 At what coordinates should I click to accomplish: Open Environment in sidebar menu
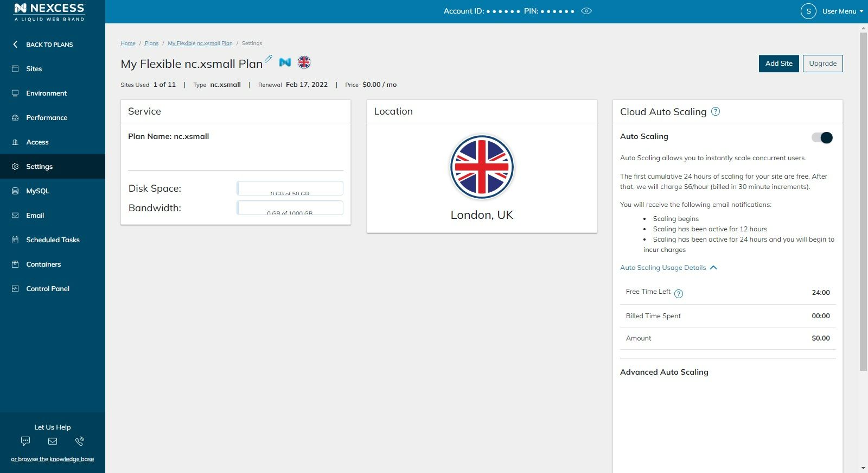53,93
